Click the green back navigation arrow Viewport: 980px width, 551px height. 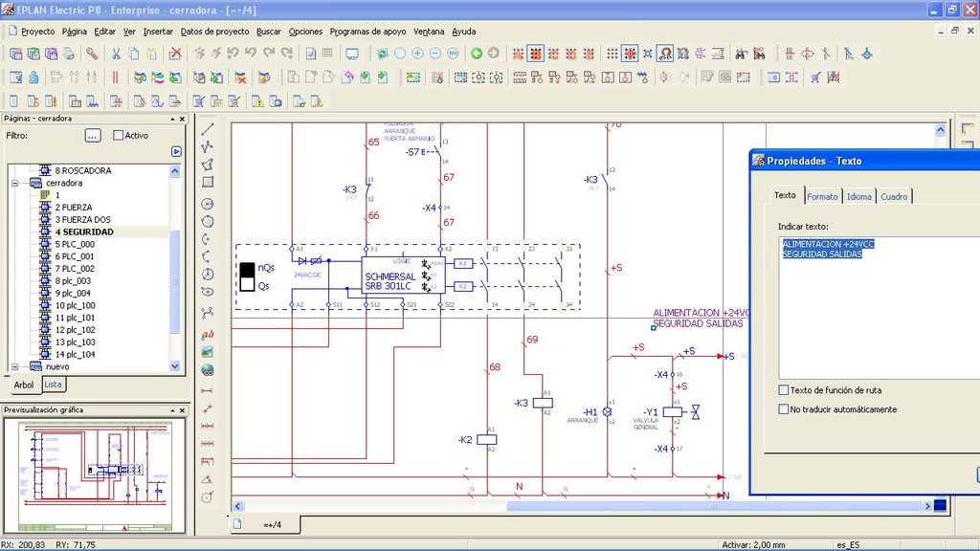click(x=476, y=54)
